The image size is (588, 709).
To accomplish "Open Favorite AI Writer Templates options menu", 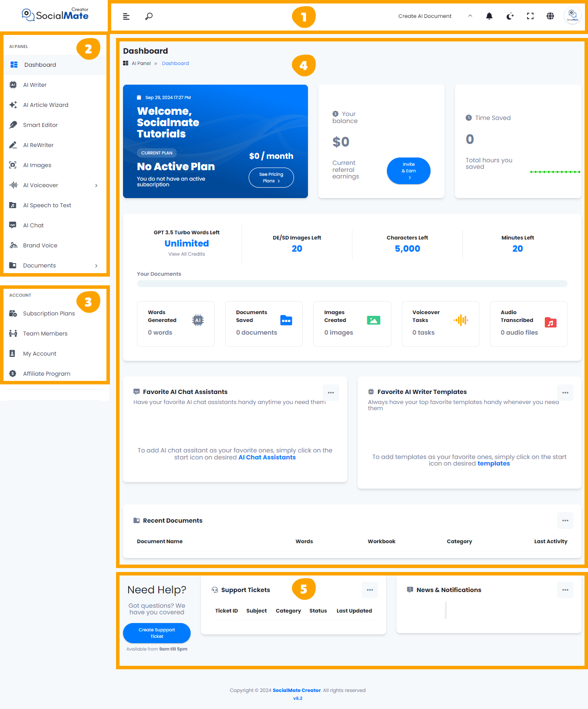I will coord(565,393).
